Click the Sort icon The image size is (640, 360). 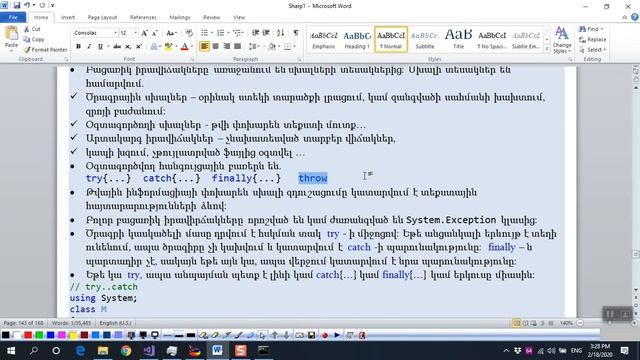(280, 33)
